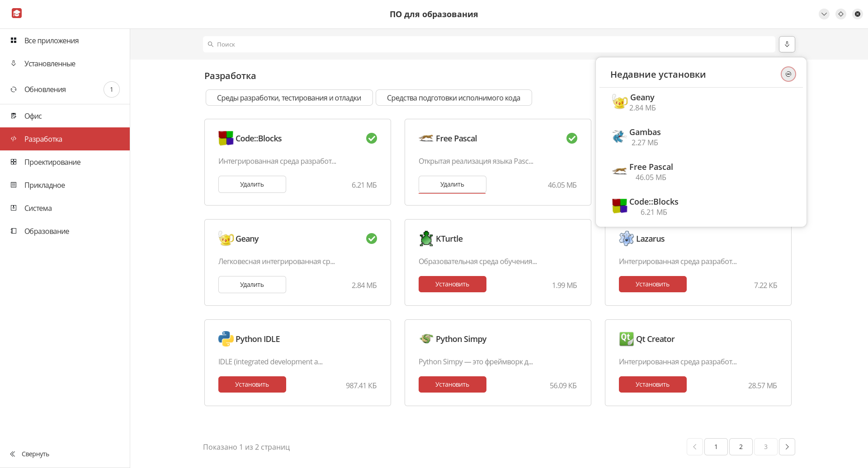Click installed checkmark on Code::Blocks card

[372, 138]
